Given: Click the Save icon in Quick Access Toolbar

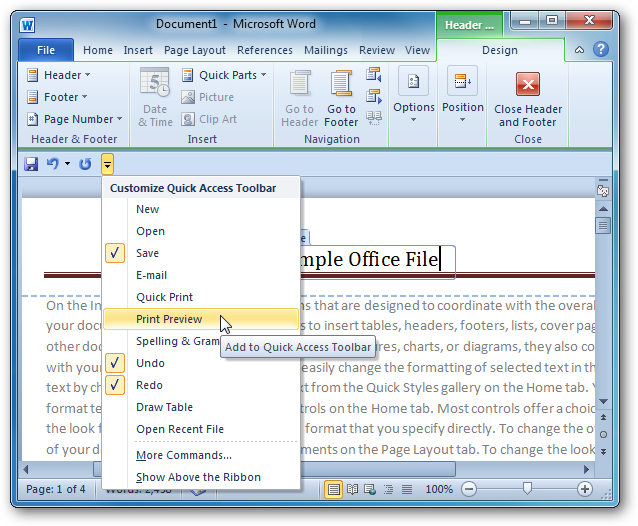Looking at the screenshot, I should 31,164.
